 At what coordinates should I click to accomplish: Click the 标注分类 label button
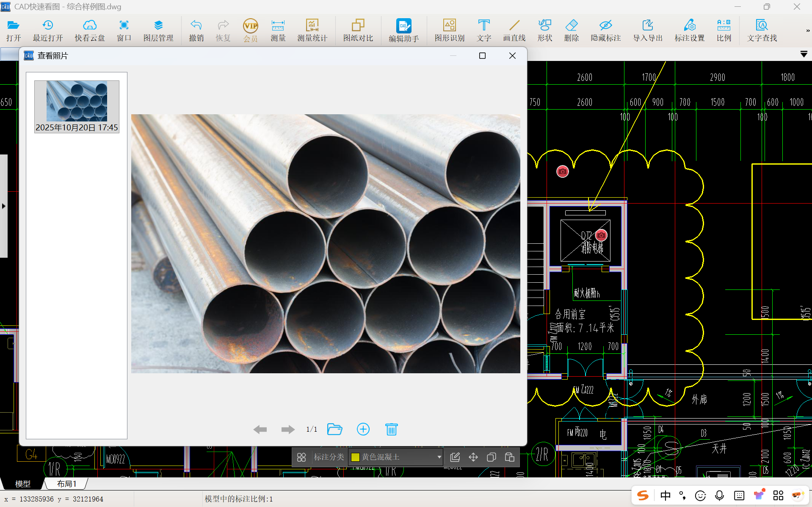pyautogui.click(x=329, y=457)
